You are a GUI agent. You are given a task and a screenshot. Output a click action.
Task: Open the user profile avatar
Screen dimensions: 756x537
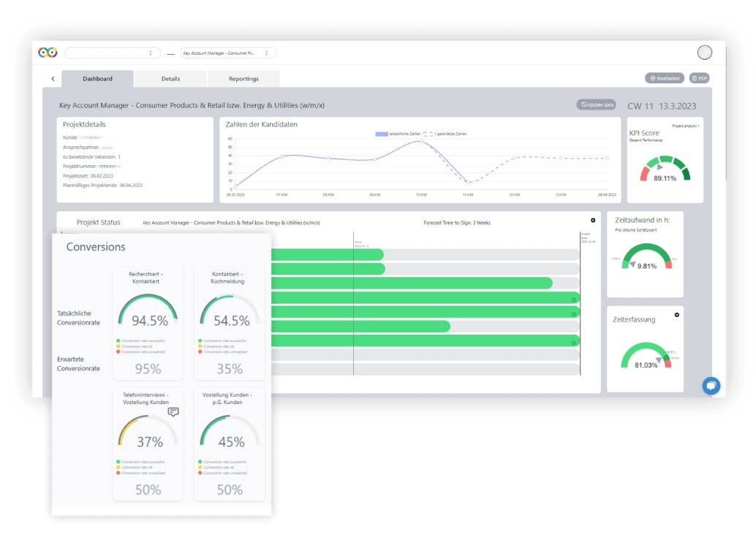coord(704,53)
